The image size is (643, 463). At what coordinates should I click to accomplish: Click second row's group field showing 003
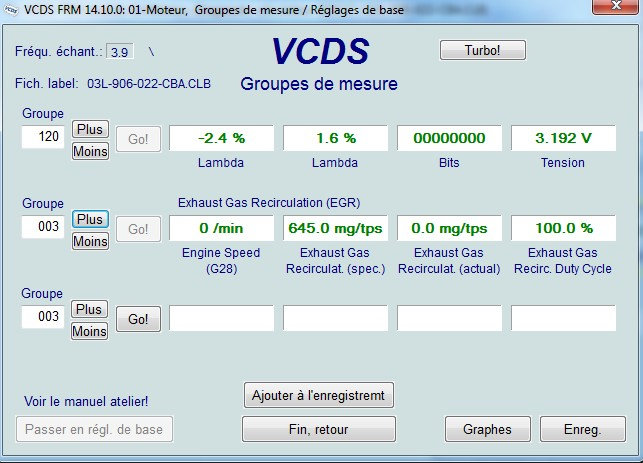43,226
